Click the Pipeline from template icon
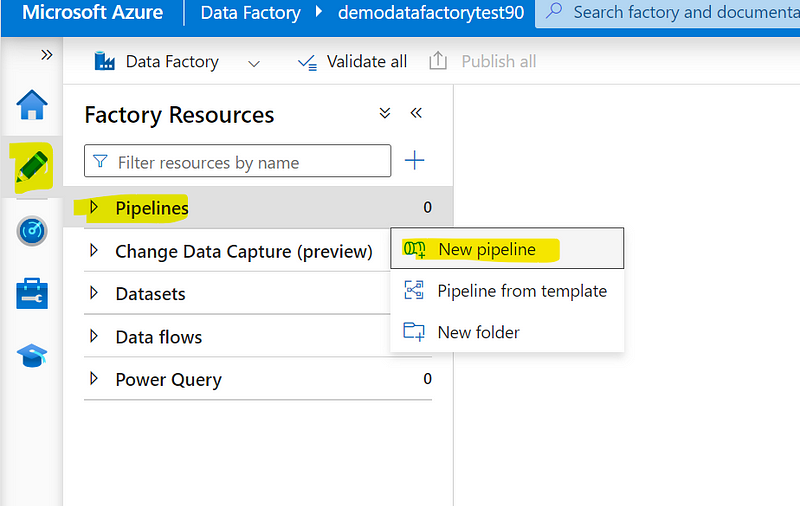Viewport: 800px width, 506px height. pos(414,290)
